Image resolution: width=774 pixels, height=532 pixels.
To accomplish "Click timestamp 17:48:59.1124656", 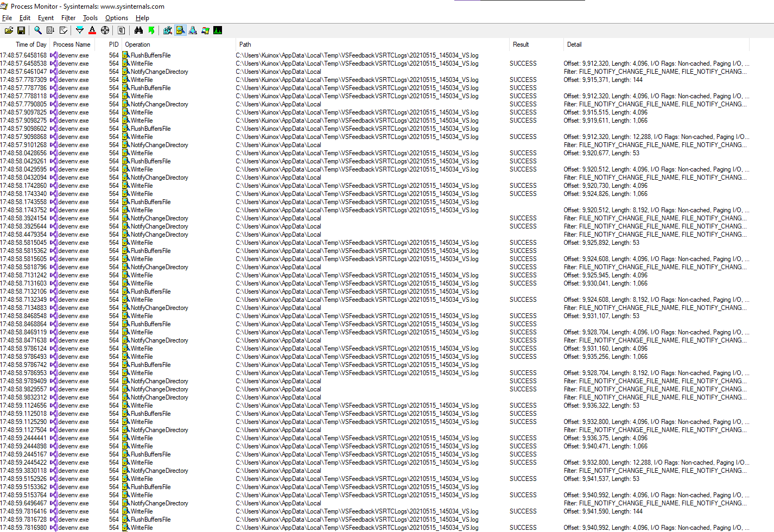I will [x=23, y=406].
